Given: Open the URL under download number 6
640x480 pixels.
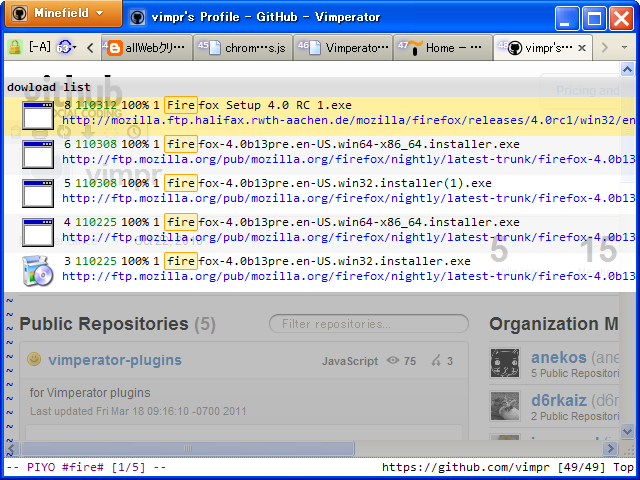Looking at the screenshot, I should tap(349, 159).
